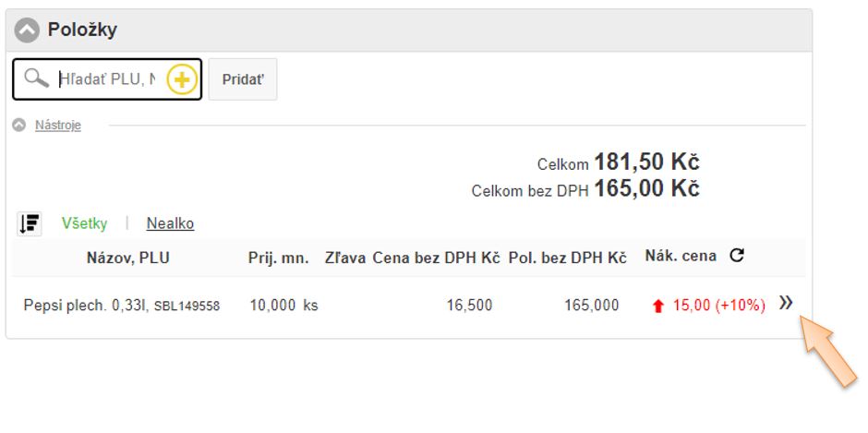
Task: Click the refresh icon beside Nák. cena
Action: pos(736,256)
